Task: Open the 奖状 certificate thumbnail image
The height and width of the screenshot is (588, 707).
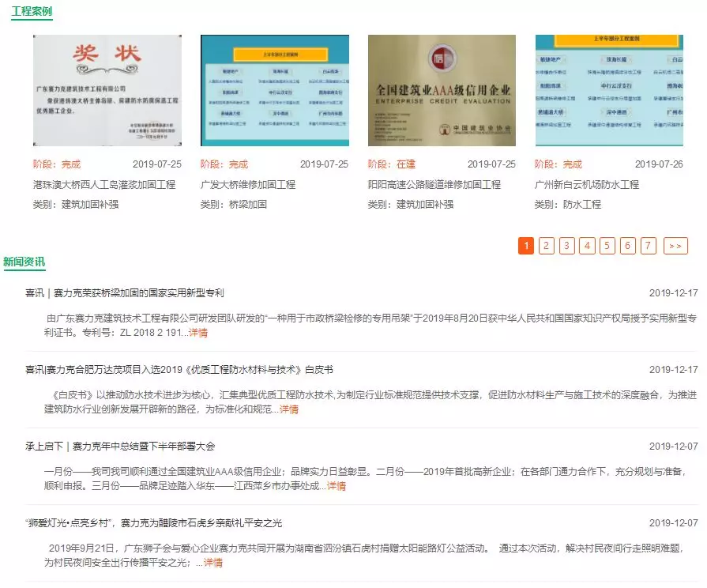Action: (107, 90)
